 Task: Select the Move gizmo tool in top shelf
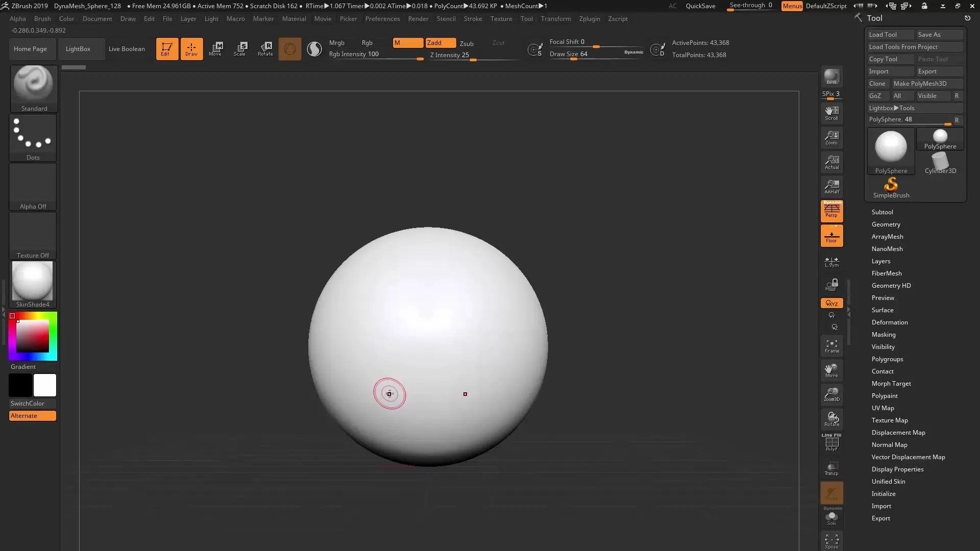(x=216, y=49)
